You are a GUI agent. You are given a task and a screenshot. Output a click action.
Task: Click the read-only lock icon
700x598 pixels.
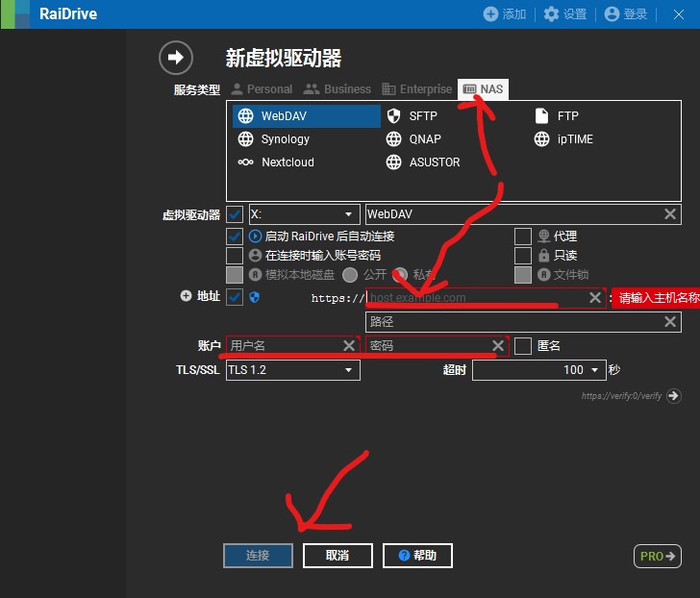pos(543,256)
